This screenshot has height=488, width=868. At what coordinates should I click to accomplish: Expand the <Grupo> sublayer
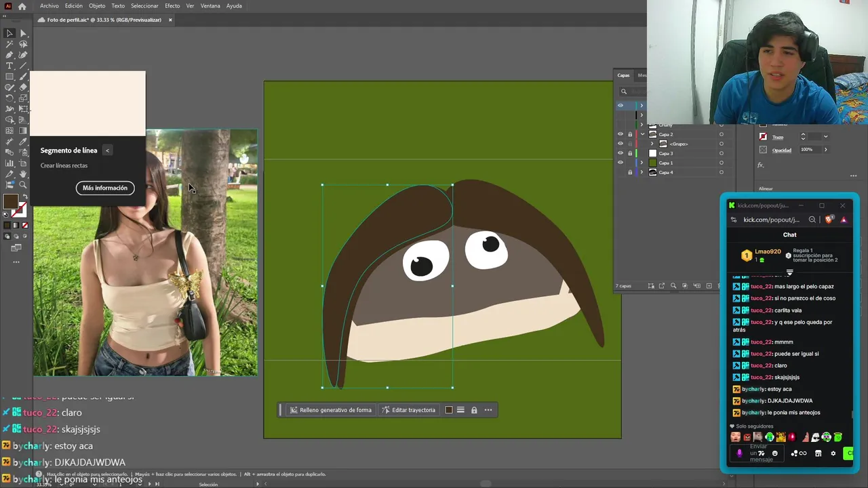[652, 144]
